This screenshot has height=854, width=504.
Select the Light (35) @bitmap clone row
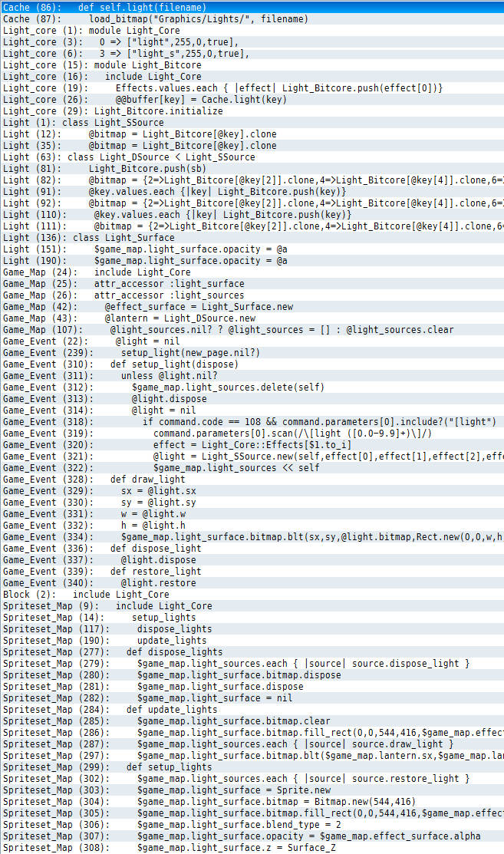(252, 146)
